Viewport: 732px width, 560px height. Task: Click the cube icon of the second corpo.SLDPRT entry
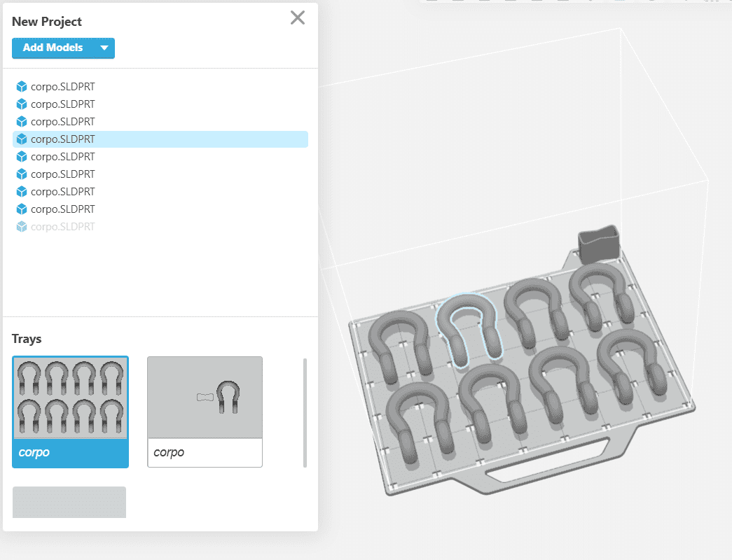click(x=20, y=104)
